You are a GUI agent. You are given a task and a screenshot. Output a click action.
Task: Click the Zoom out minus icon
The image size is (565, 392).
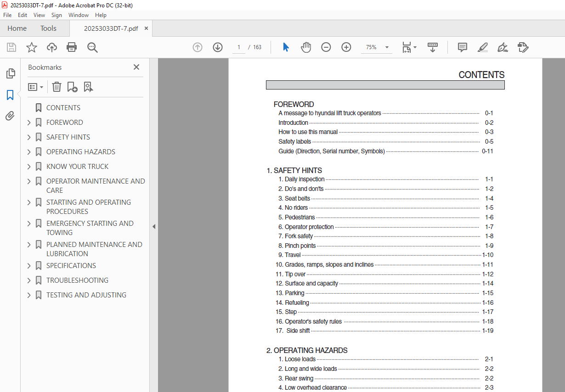[326, 47]
